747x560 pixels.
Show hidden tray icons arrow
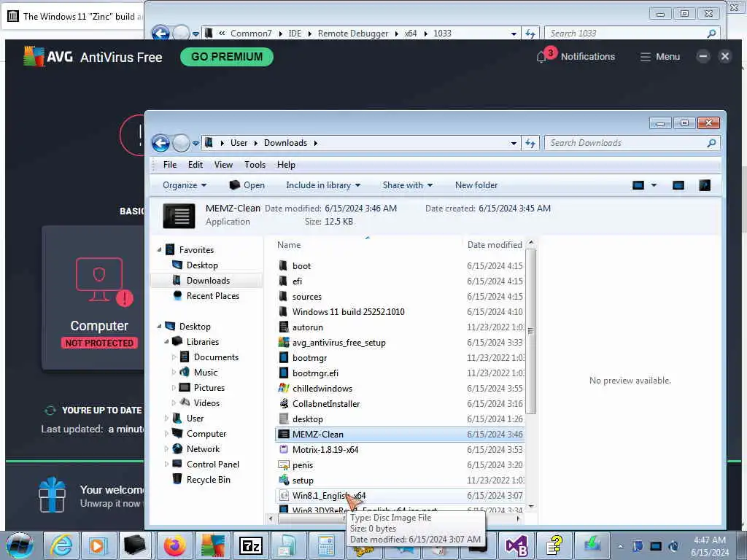click(620, 546)
